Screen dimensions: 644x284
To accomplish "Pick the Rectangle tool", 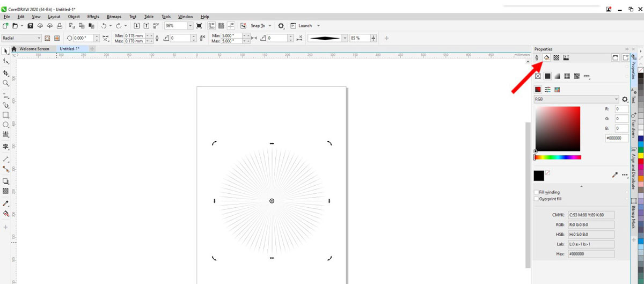I will tap(6, 115).
